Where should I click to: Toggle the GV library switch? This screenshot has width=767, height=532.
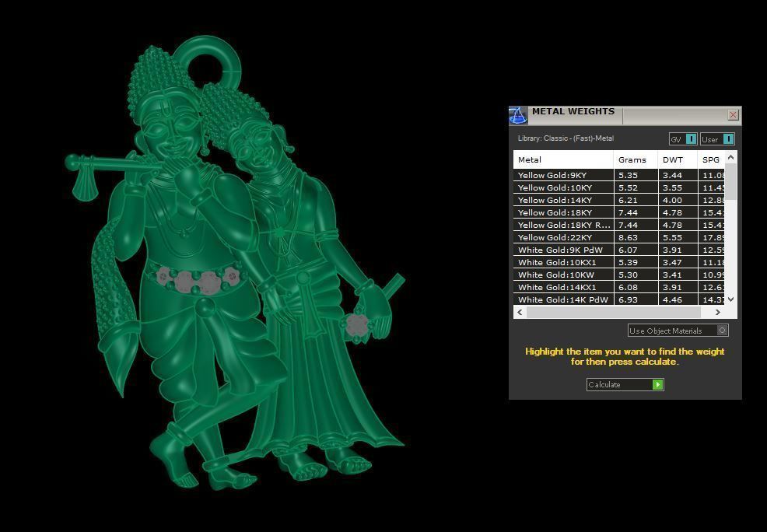point(683,139)
